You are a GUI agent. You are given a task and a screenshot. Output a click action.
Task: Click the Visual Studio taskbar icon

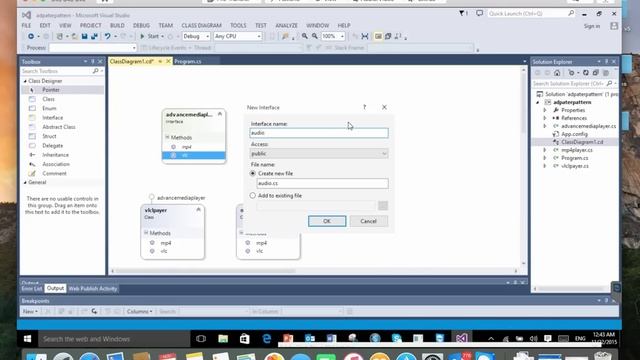tap(462, 338)
